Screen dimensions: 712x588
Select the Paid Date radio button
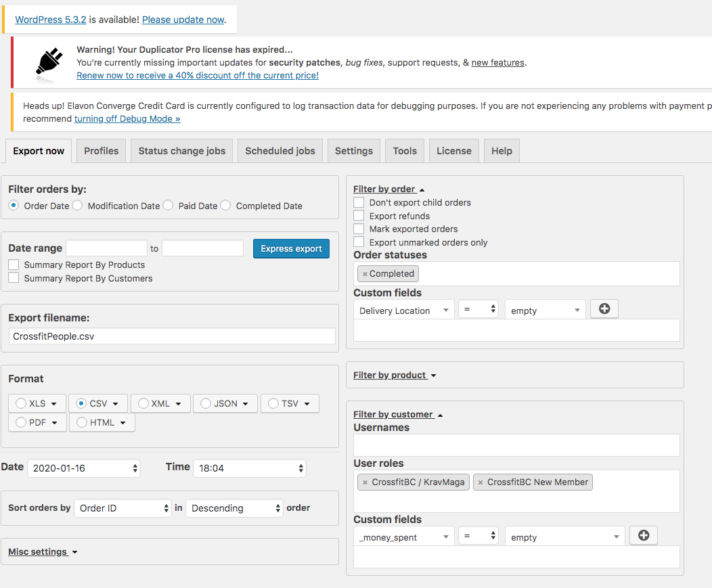click(168, 205)
